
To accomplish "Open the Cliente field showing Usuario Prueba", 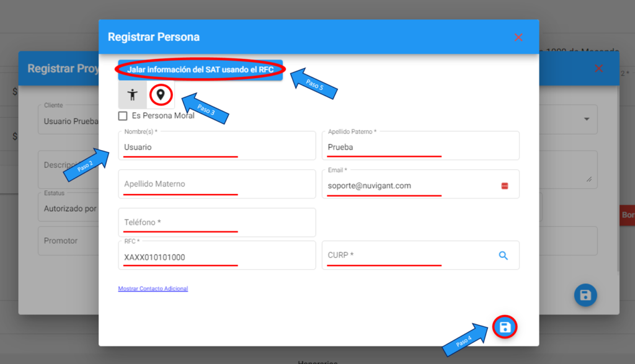I will tap(69, 120).
